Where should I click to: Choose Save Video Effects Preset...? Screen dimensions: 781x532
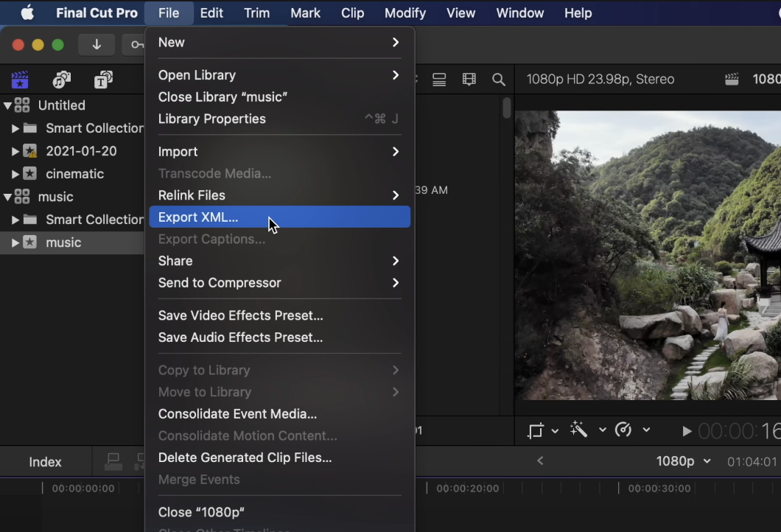[279, 315]
